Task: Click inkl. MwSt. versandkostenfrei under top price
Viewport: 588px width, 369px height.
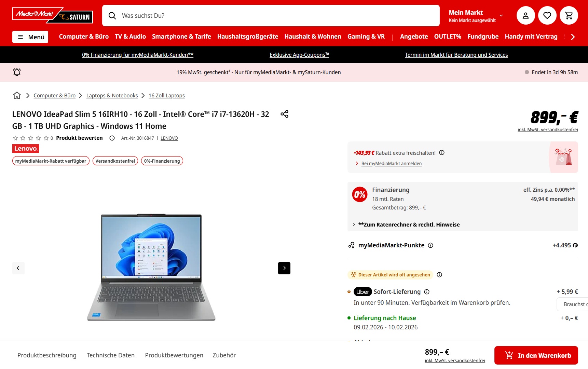Action: 548,129
